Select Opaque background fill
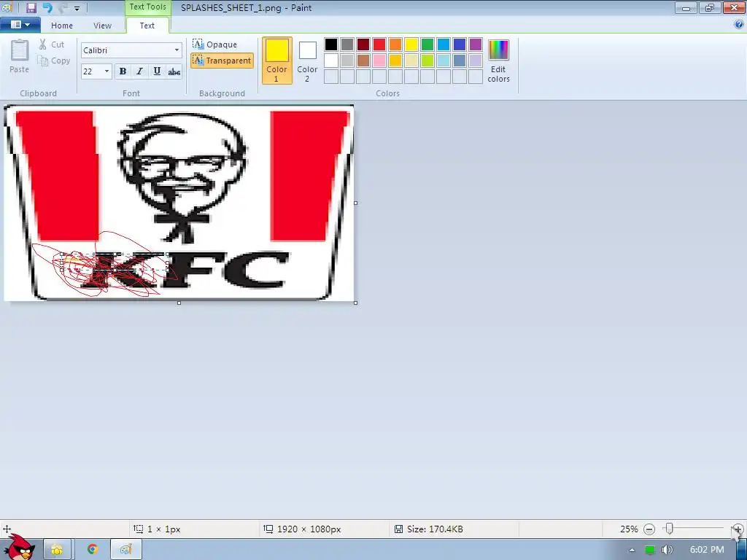Image resolution: width=747 pixels, height=560 pixels. click(x=214, y=44)
